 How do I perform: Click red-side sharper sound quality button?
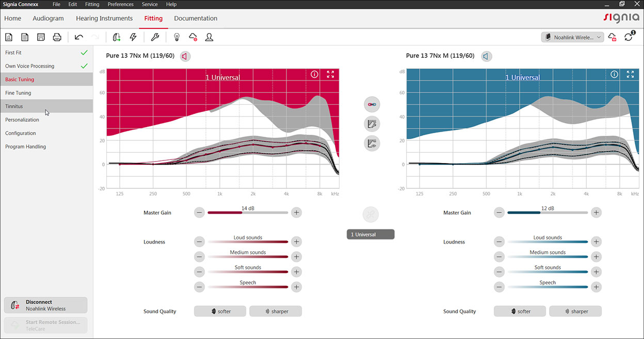[276, 311]
